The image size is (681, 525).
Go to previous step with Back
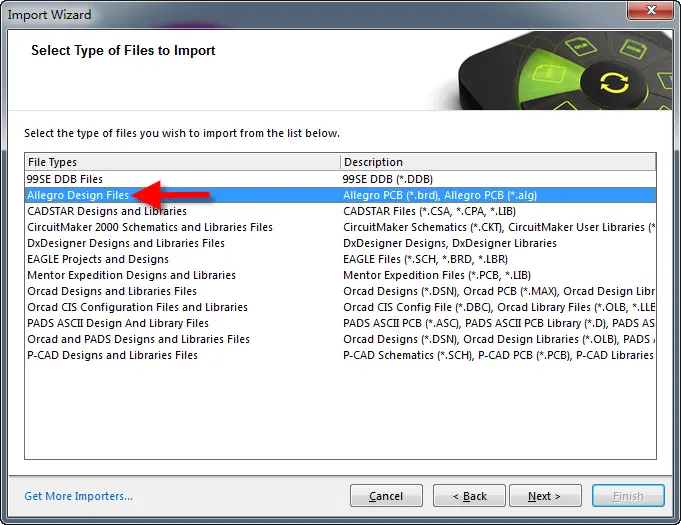pyautogui.click(x=469, y=496)
